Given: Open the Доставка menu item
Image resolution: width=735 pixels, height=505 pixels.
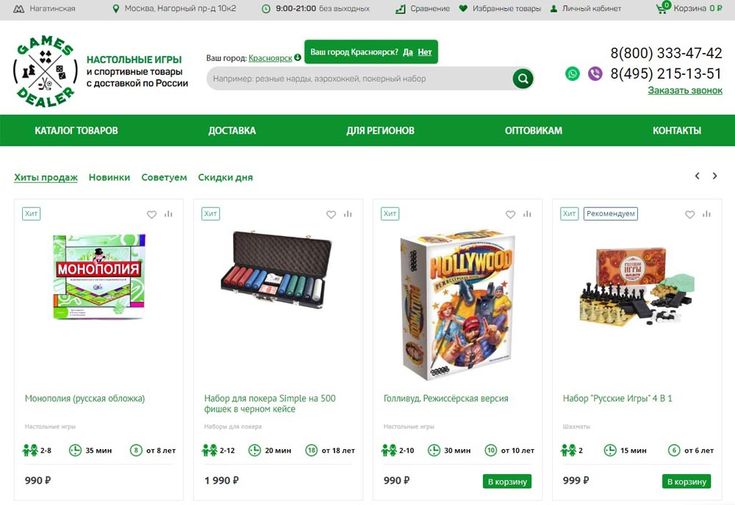Looking at the screenshot, I should (x=232, y=130).
